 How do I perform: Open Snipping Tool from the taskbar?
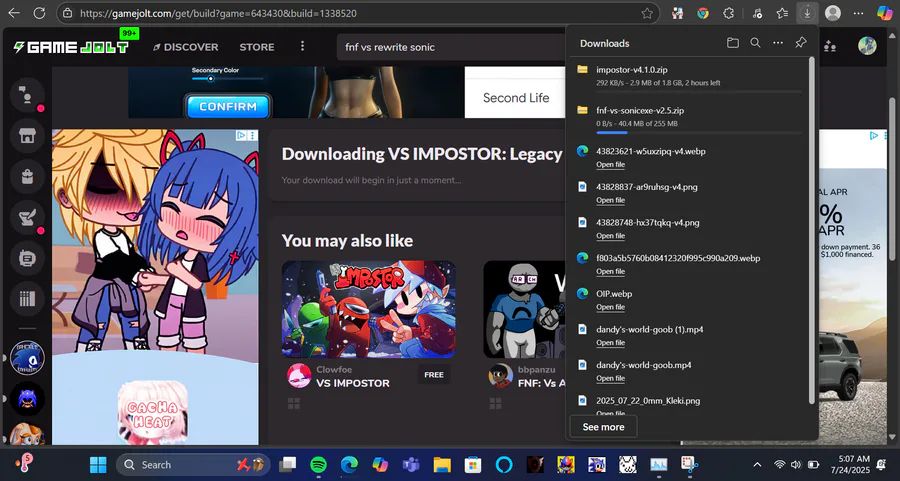pyautogui.click(x=689, y=464)
